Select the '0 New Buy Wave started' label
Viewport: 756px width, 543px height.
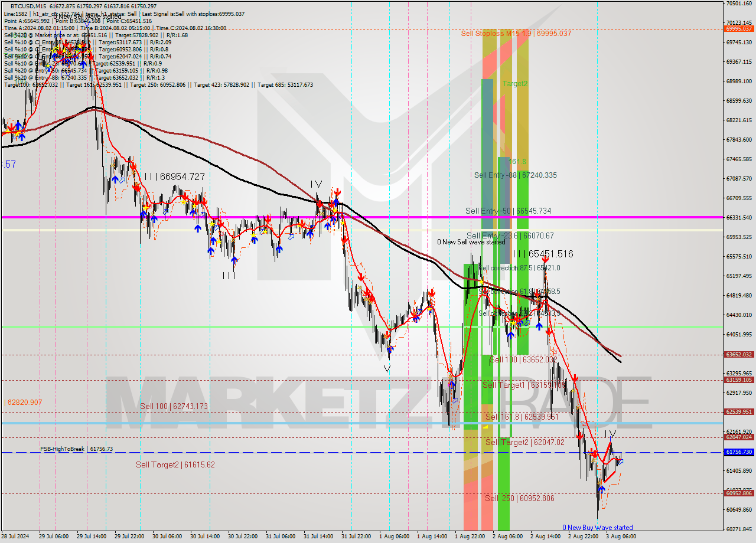point(597,528)
